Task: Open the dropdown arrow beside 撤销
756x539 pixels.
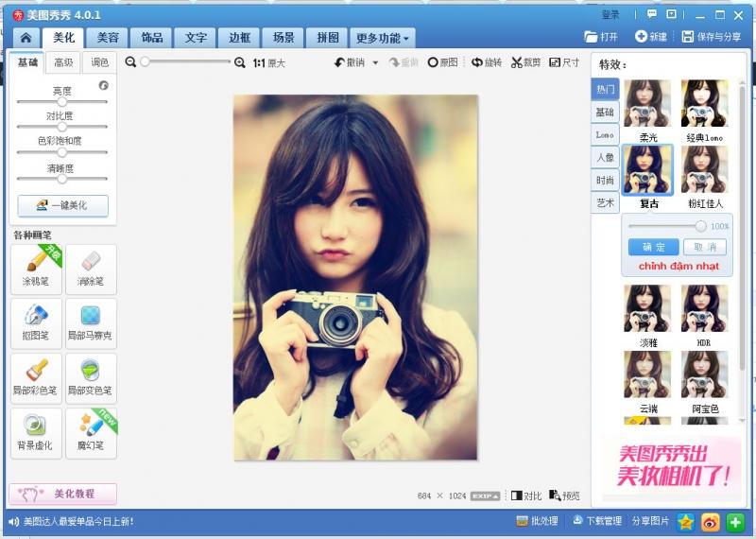Action: (x=375, y=62)
